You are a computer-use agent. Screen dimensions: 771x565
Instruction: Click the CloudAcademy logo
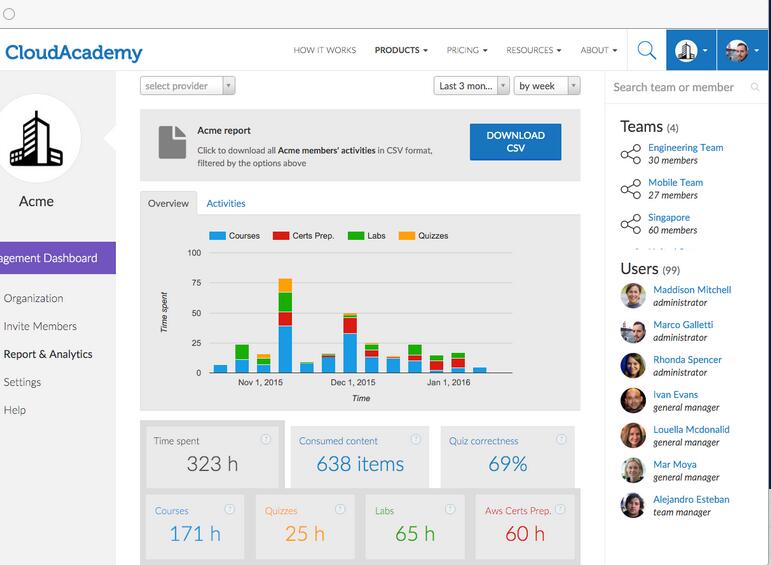[x=74, y=52]
